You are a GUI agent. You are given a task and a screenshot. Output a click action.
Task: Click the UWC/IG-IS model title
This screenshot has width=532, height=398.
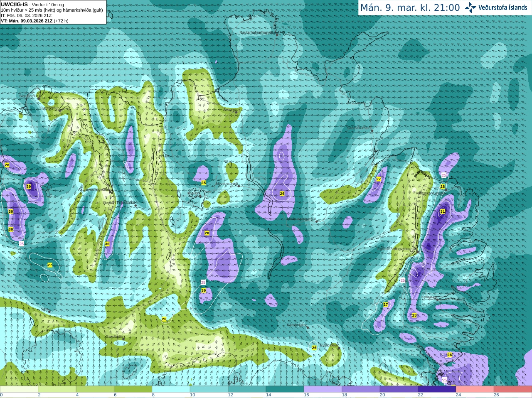(x=14, y=5)
